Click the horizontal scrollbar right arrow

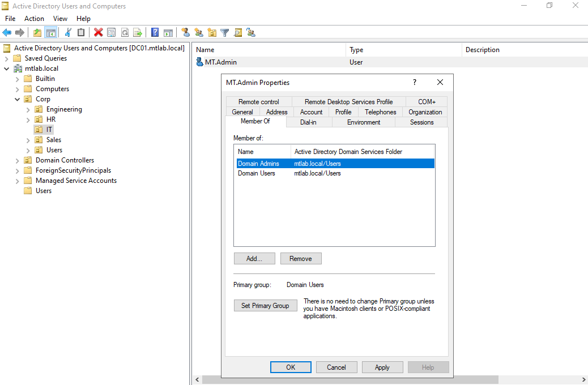pos(583,380)
